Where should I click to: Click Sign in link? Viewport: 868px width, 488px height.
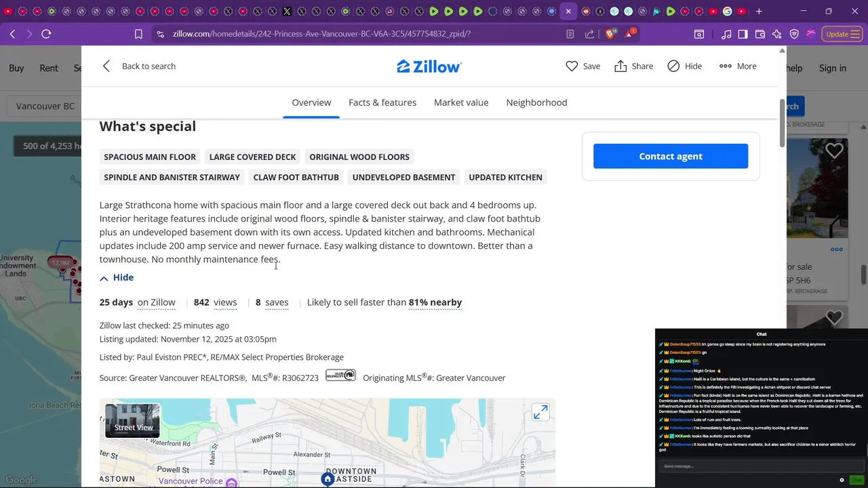click(833, 68)
